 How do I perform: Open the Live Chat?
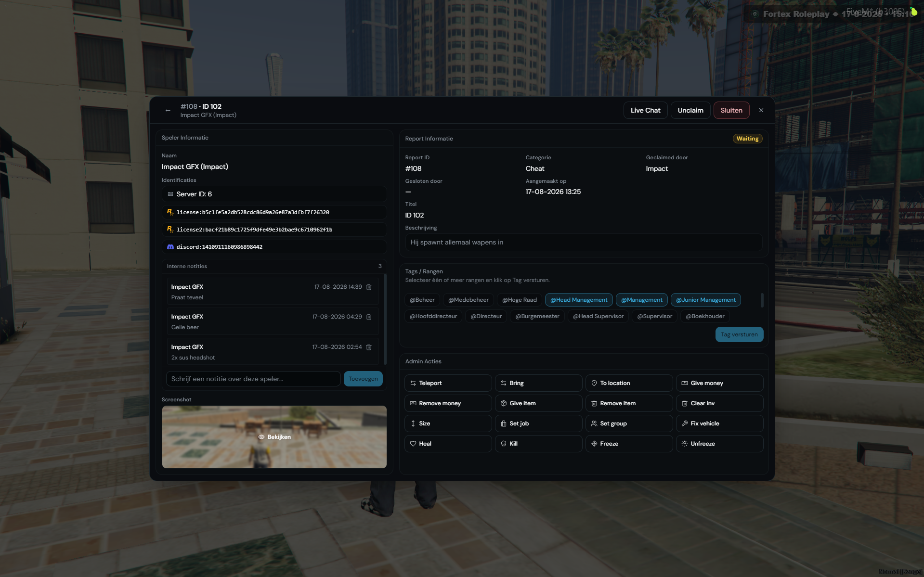645,110
